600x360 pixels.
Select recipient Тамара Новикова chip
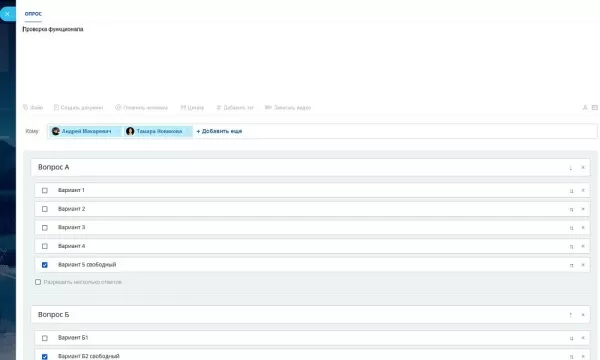point(158,131)
